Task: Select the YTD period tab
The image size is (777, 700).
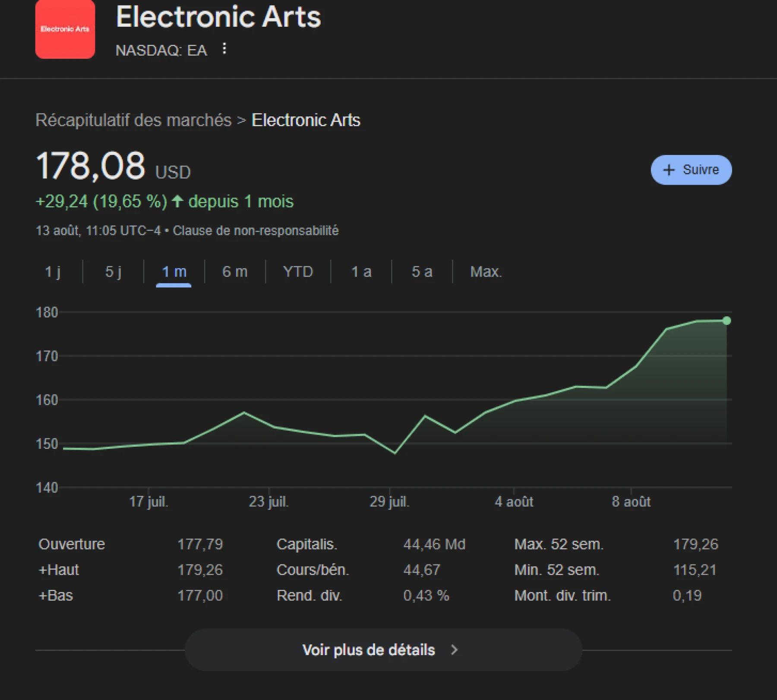Action: coord(298,272)
